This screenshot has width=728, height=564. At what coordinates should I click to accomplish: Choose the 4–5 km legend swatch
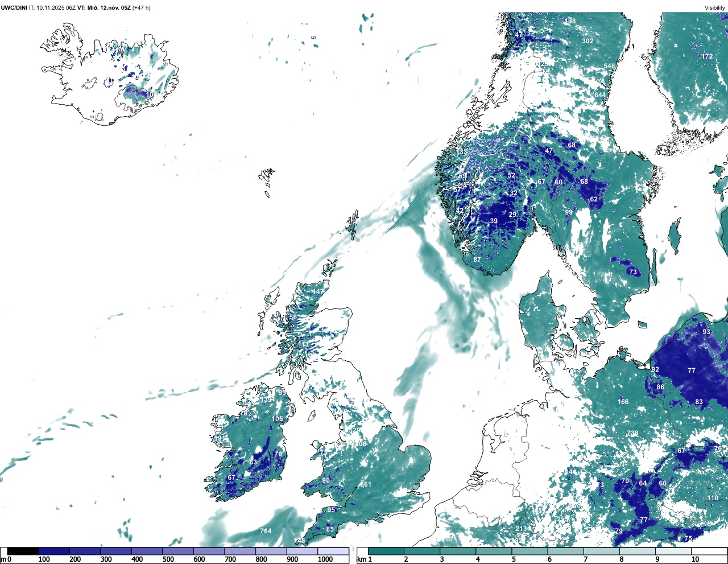pos(494,551)
